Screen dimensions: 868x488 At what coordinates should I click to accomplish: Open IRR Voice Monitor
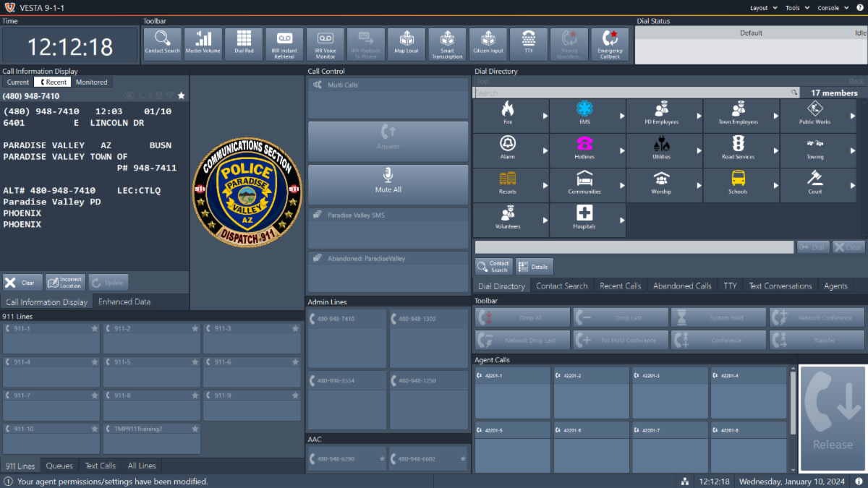325,45
